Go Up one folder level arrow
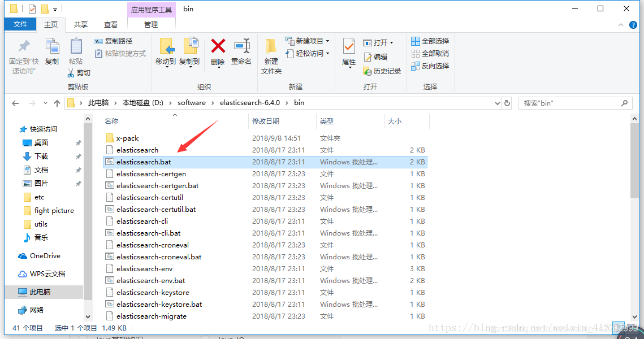The width and height of the screenshot is (644, 339). click(57, 103)
